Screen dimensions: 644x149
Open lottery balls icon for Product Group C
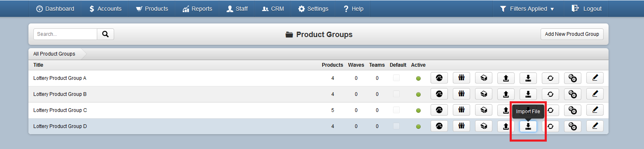pyautogui.click(x=573, y=110)
